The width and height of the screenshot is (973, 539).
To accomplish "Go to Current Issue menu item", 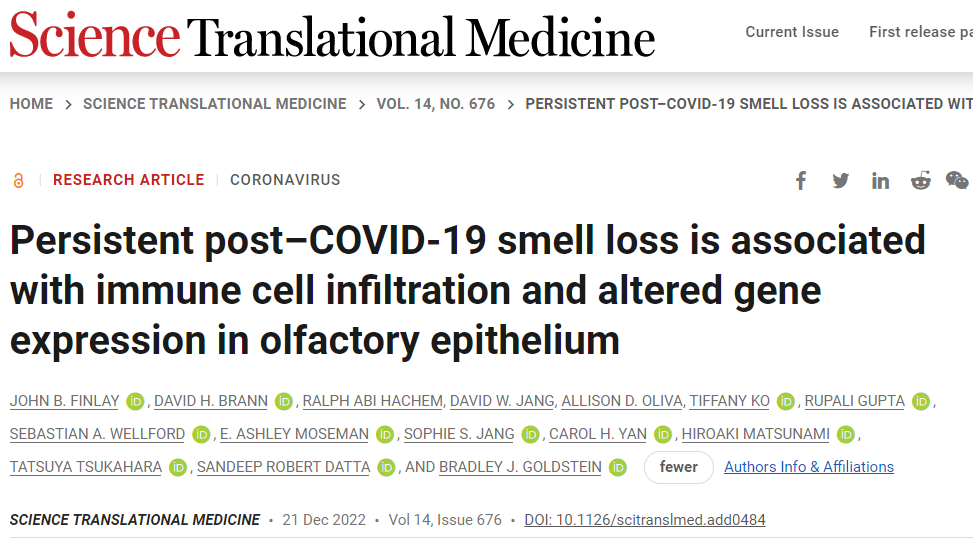I will pyautogui.click(x=792, y=32).
